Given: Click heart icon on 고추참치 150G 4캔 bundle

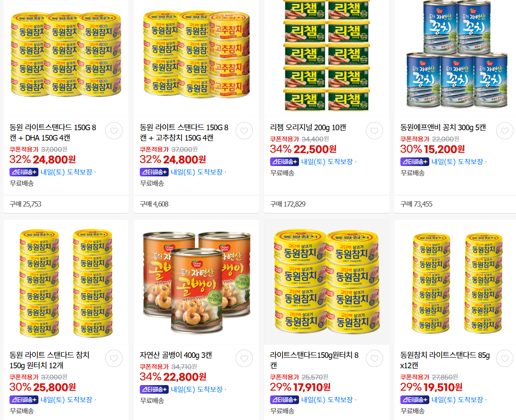Looking at the screenshot, I should pos(244,131).
